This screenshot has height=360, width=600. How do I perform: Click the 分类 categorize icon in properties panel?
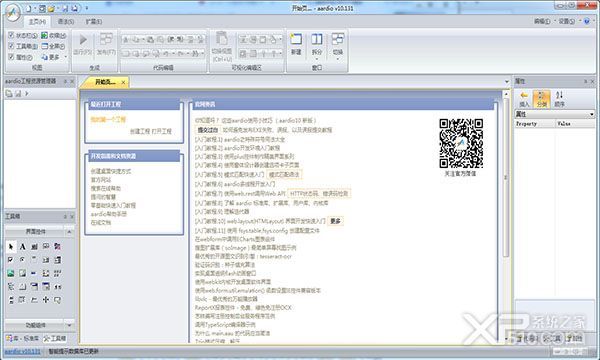pos(541,99)
